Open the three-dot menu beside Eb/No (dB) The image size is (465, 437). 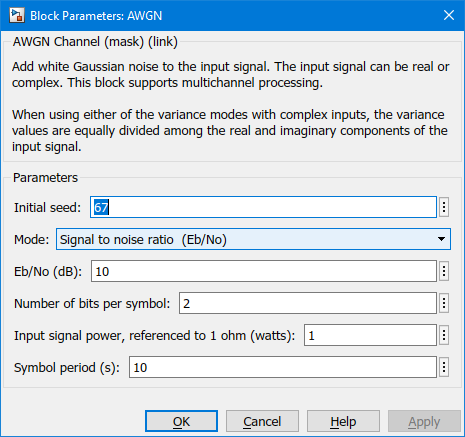pos(444,271)
